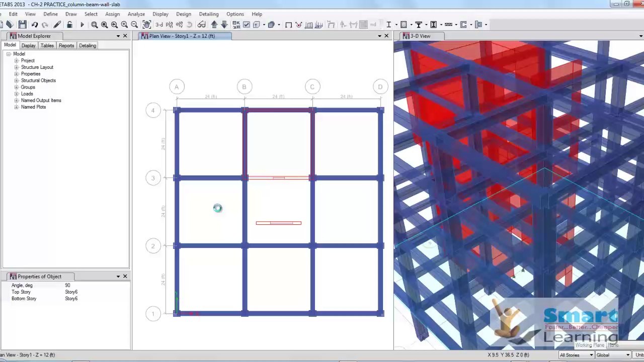The height and width of the screenshot is (362, 644).
Task: Click the Zoom Out magnifier
Action: 134,25
